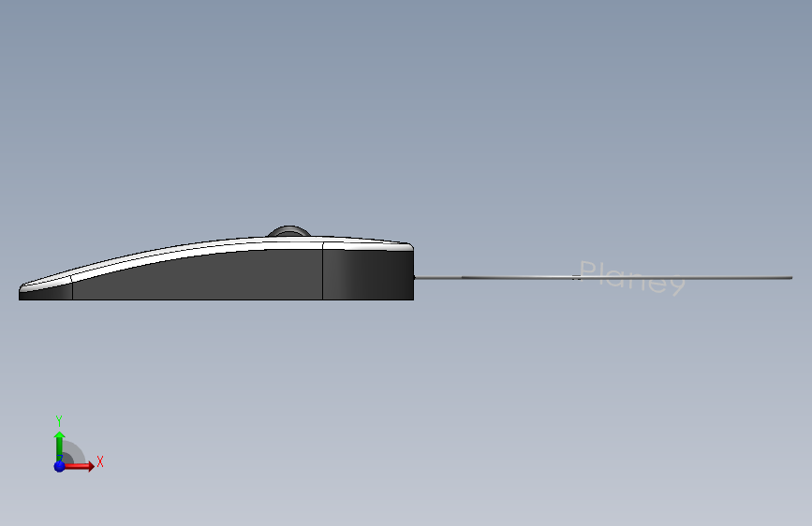Click the red X axis arrow of the triad
Image resolution: width=812 pixels, height=526 pixels.
[80, 466]
